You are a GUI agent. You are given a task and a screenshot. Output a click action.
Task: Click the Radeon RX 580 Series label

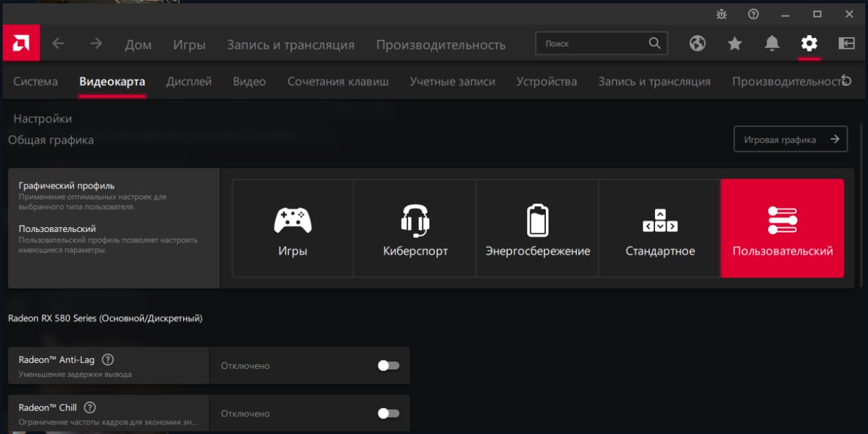tap(105, 318)
